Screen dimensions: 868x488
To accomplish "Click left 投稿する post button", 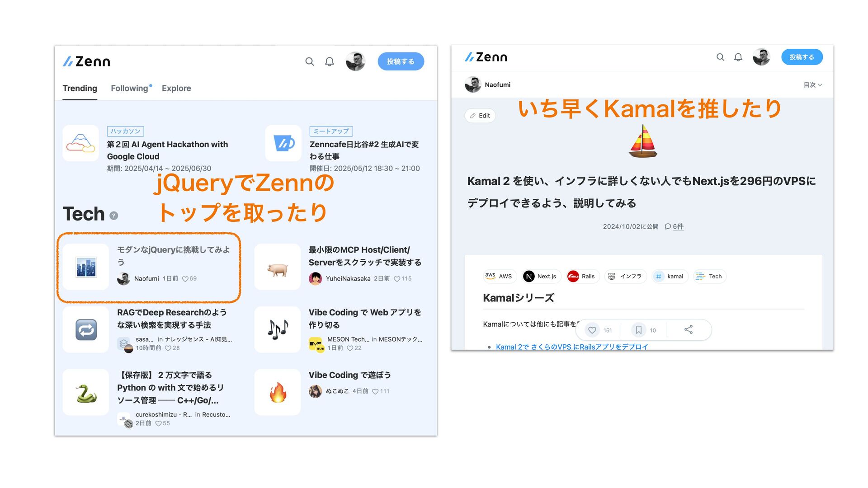I will tap(401, 61).
